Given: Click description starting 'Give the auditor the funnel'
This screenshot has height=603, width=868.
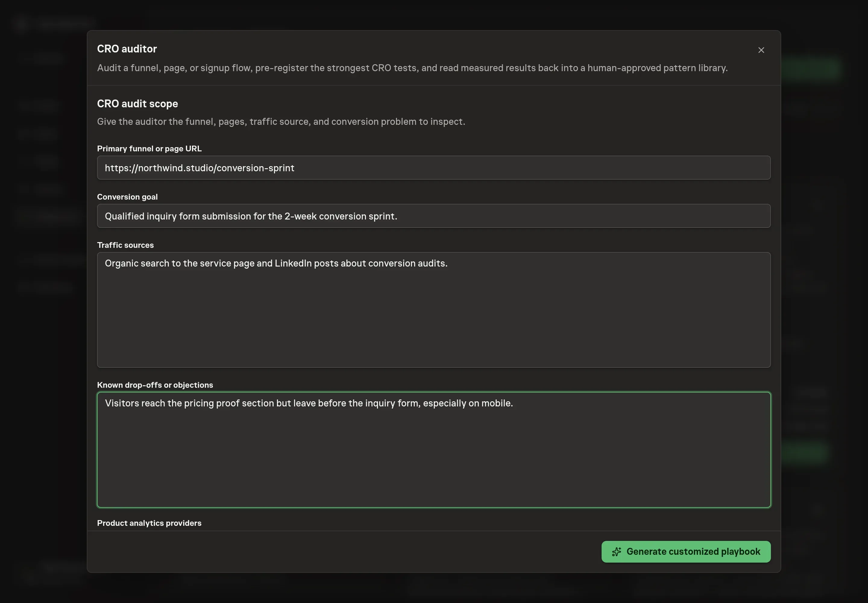Looking at the screenshot, I should [281, 122].
